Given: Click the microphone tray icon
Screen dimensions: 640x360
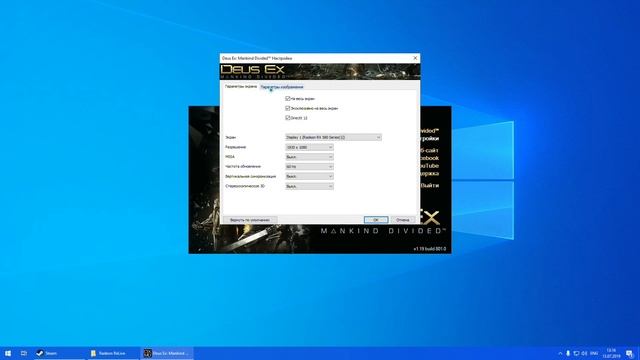Looking at the screenshot, I should pos(568,353).
